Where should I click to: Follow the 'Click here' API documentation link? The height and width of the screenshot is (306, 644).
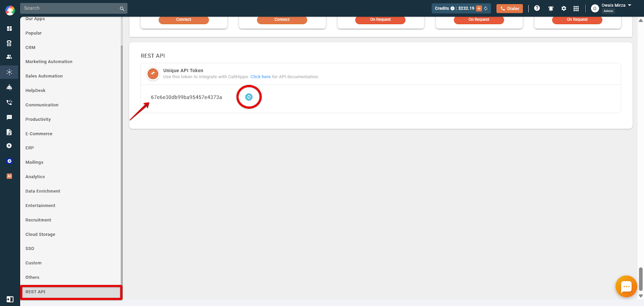260,77
